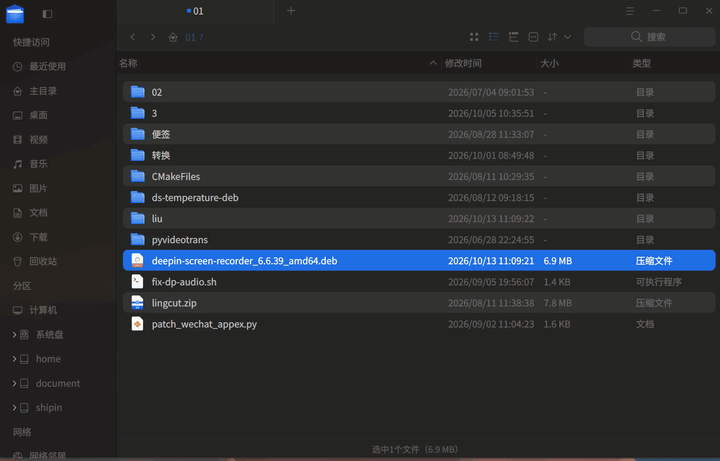Click the name deepin-screen-recorder_6.6.39_amd64.deb
The image size is (720, 461).
(x=244, y=261)
